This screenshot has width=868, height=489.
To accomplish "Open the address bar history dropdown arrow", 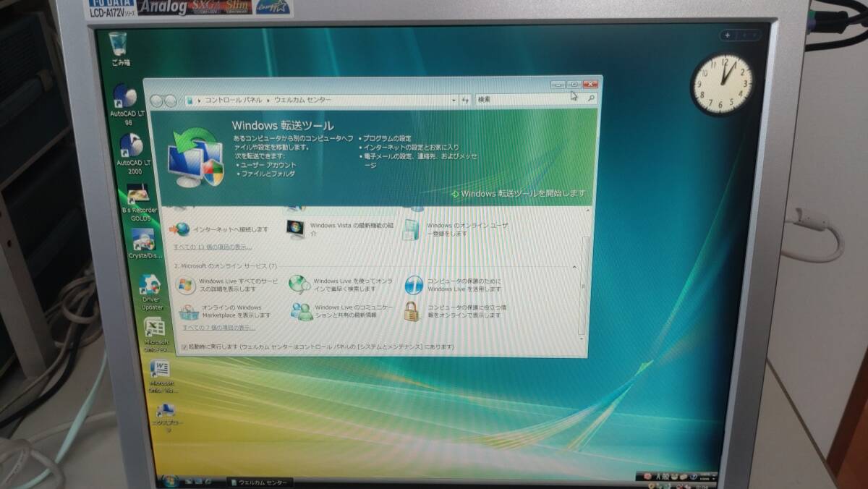I will 454,99.
